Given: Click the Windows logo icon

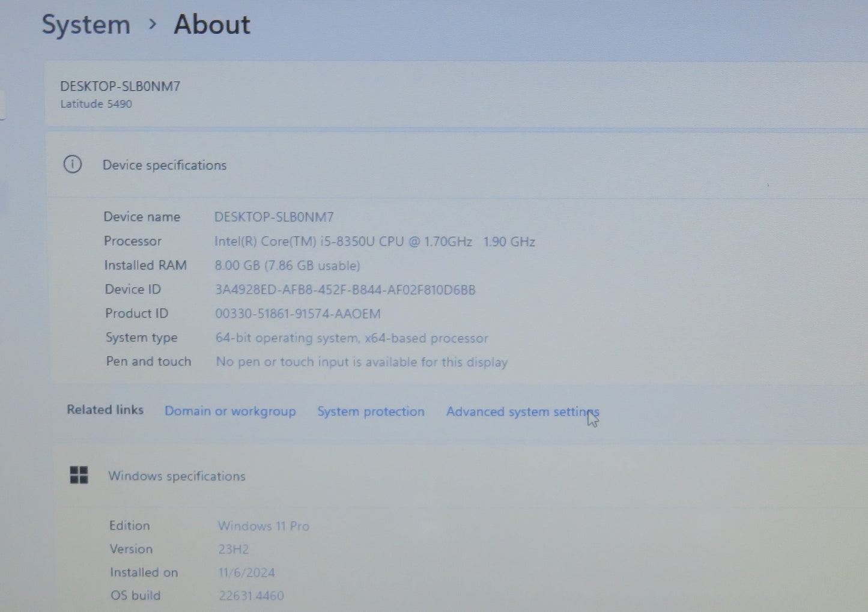Looking at the screenshot, I should coord(79,475).
